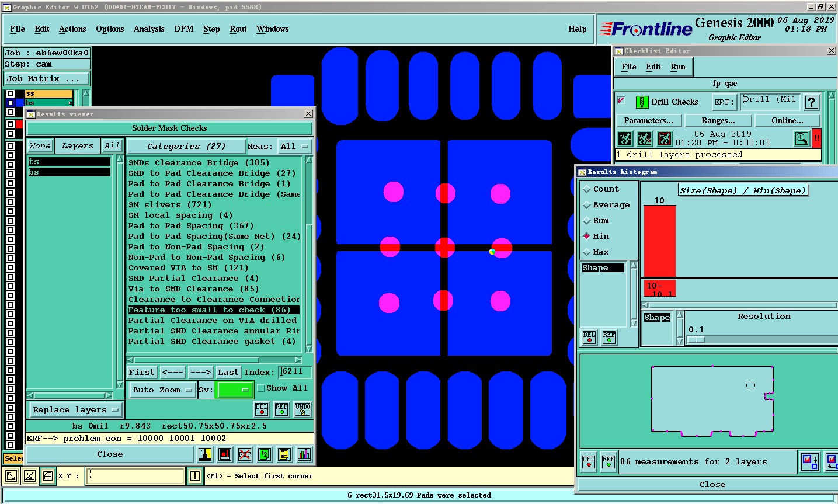Open the DFM menu
This screenshot has height=504, width=838.
pyautogui.click(x=184, y=29)
